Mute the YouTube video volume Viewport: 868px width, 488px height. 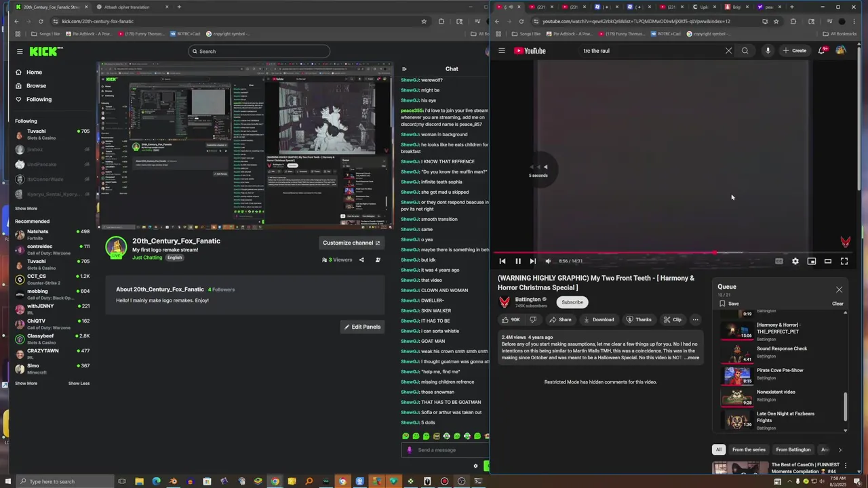[x=549, y=261]
